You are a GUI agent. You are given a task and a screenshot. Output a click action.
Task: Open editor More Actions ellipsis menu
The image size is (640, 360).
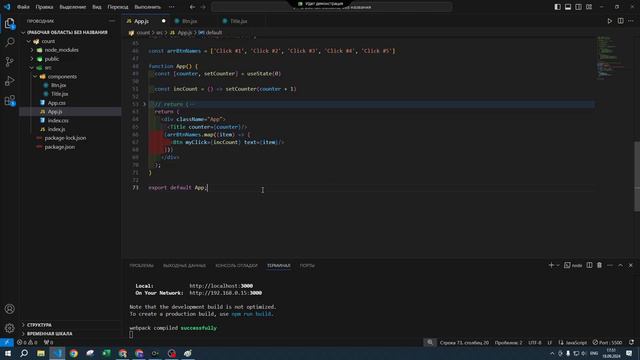(631, 21)
